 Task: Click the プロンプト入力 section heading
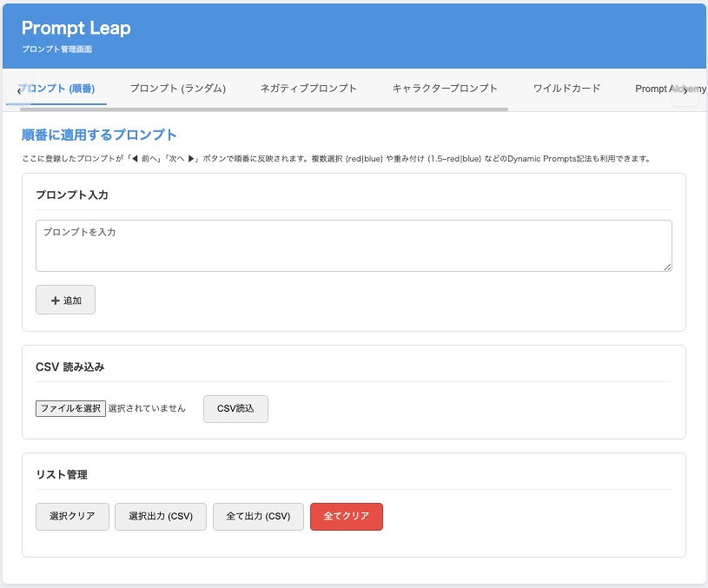pos(72,195)
